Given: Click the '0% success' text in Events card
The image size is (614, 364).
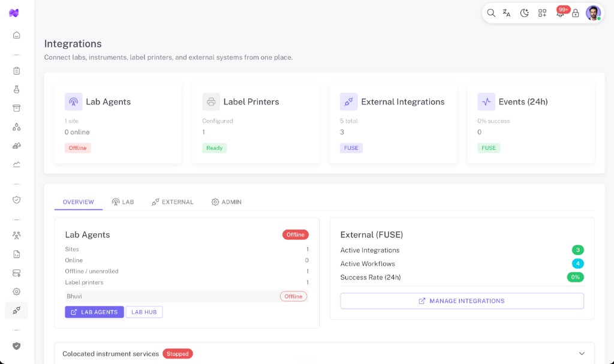Looking at the screenshot, I should coord(494,121).
